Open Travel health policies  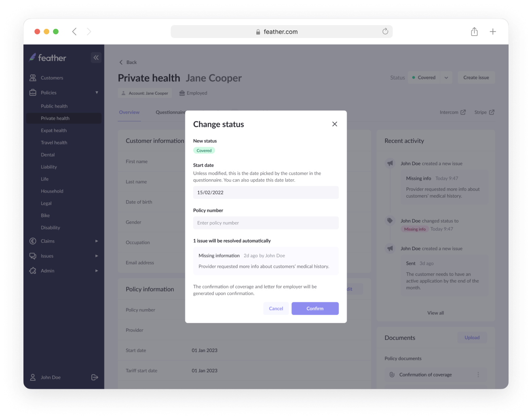tap(54, 142)
